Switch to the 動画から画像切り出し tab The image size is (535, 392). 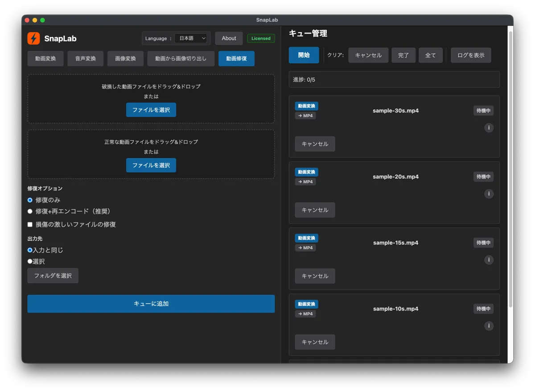[181, 58]
